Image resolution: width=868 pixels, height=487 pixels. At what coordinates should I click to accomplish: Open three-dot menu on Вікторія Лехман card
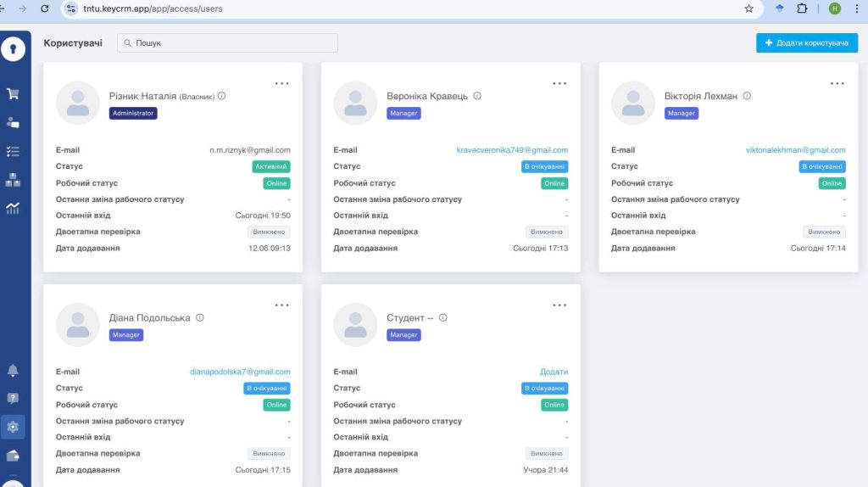(837, 83)
